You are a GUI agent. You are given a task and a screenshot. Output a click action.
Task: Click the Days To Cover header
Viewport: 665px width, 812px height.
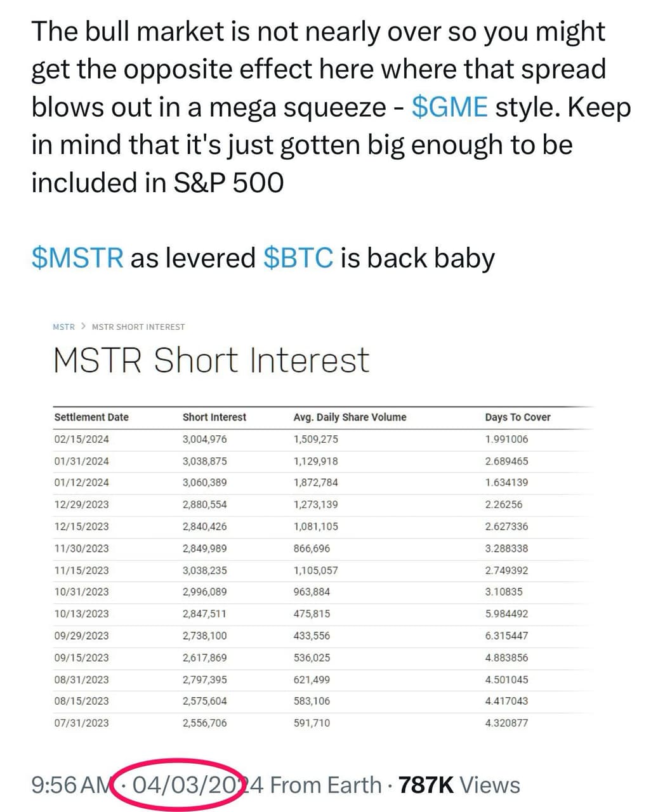coord(517,417)
